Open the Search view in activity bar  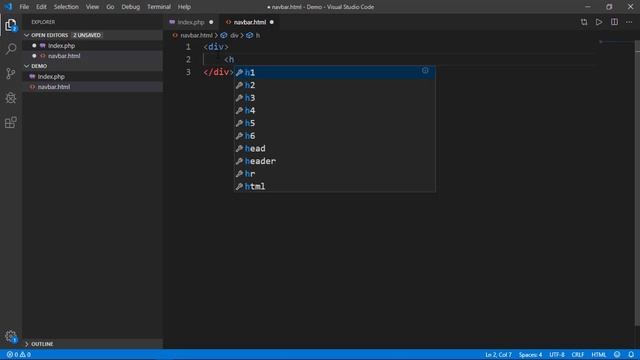pyautogui.click(x=11, y=49)
